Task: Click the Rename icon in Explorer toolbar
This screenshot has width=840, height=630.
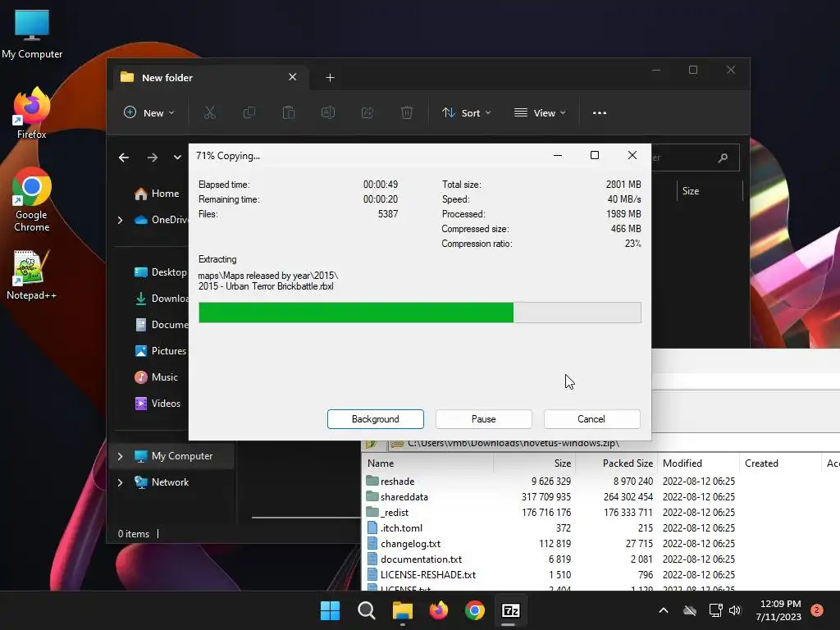Action: tap(328, 112)
